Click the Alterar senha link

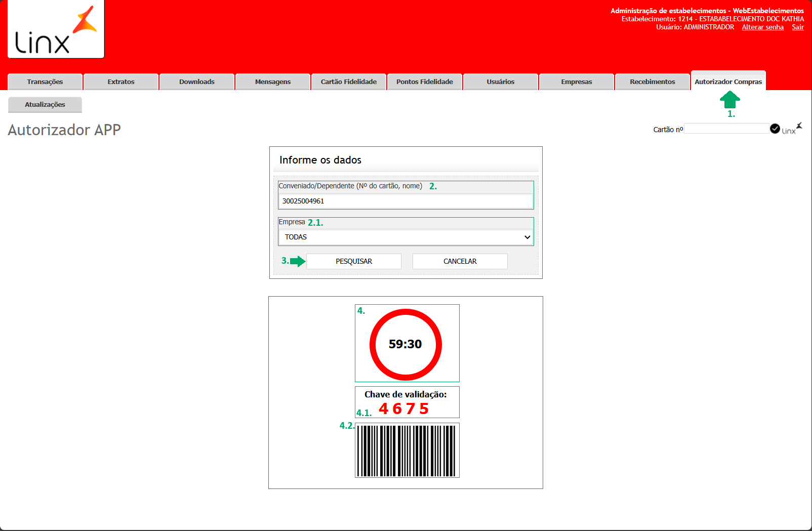[763, 27]
